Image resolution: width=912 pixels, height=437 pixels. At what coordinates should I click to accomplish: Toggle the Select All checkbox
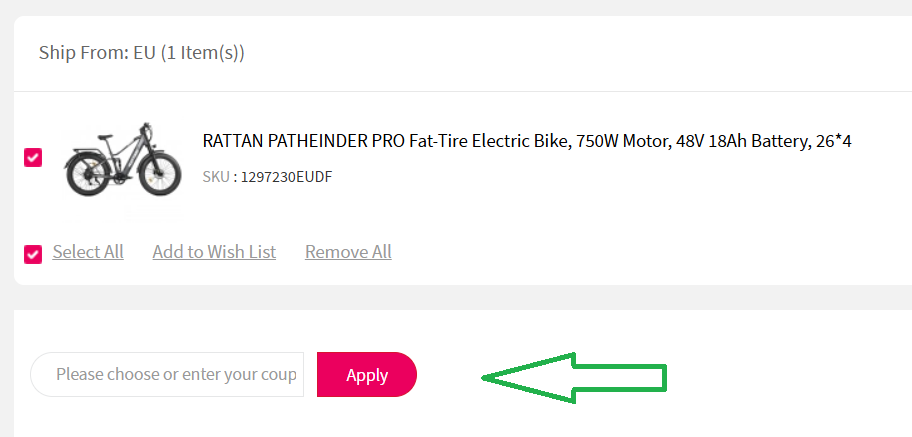33,253
